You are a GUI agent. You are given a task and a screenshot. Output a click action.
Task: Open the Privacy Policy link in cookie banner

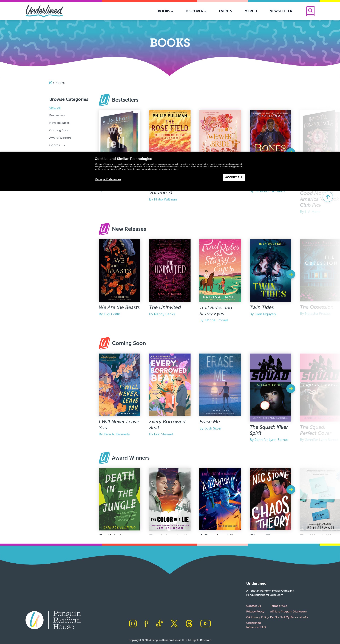(126, 169)
